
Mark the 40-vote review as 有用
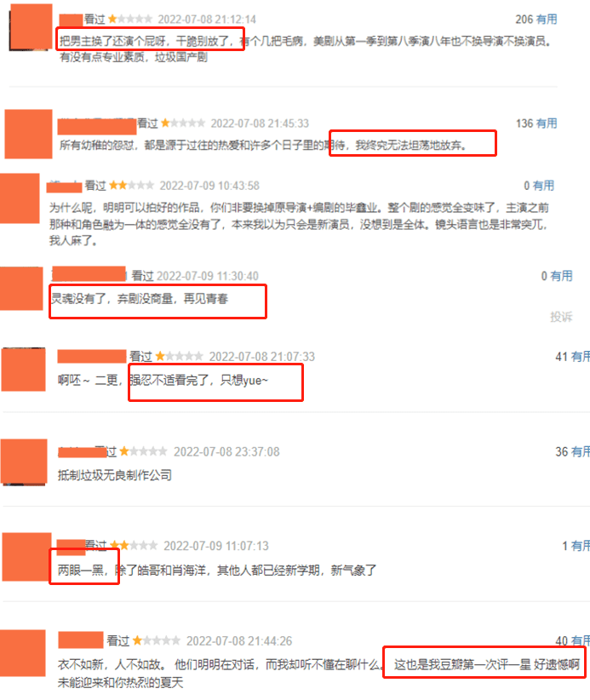581,640
